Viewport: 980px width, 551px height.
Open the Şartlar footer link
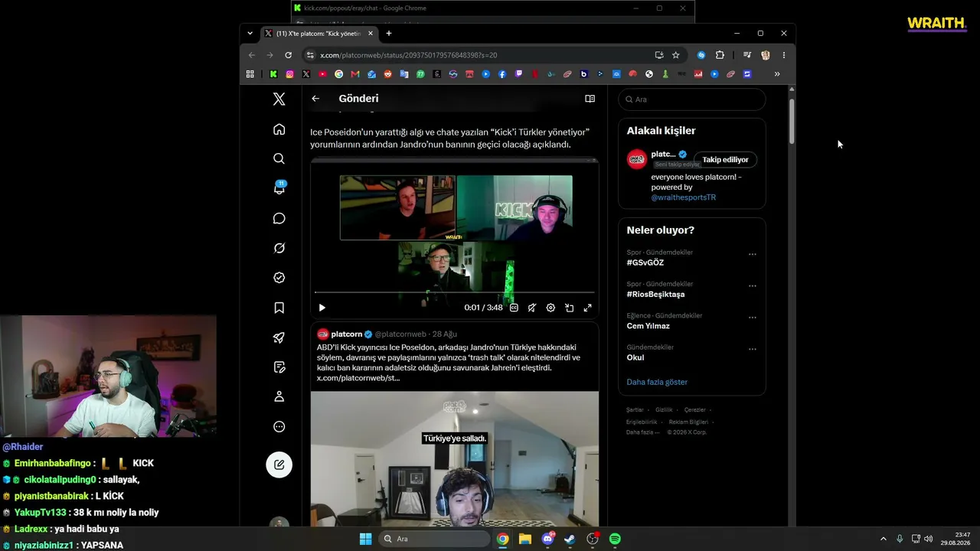pyautogui.click(x=635, y=410)
